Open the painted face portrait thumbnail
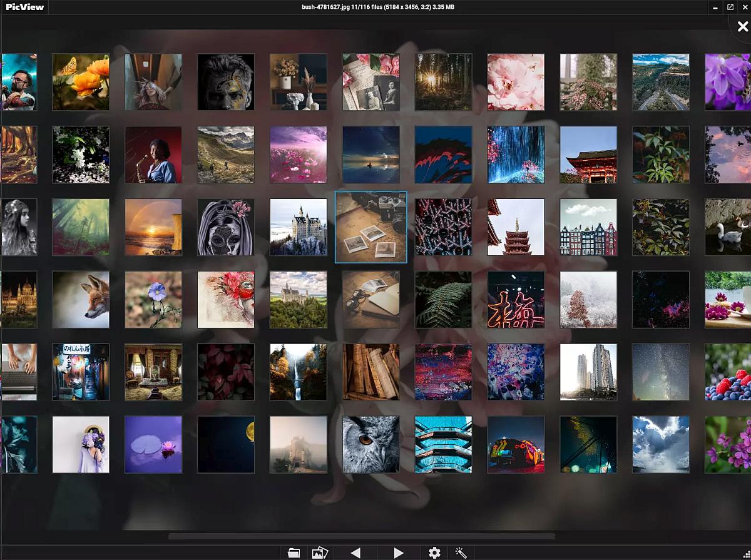 (226, 82)
